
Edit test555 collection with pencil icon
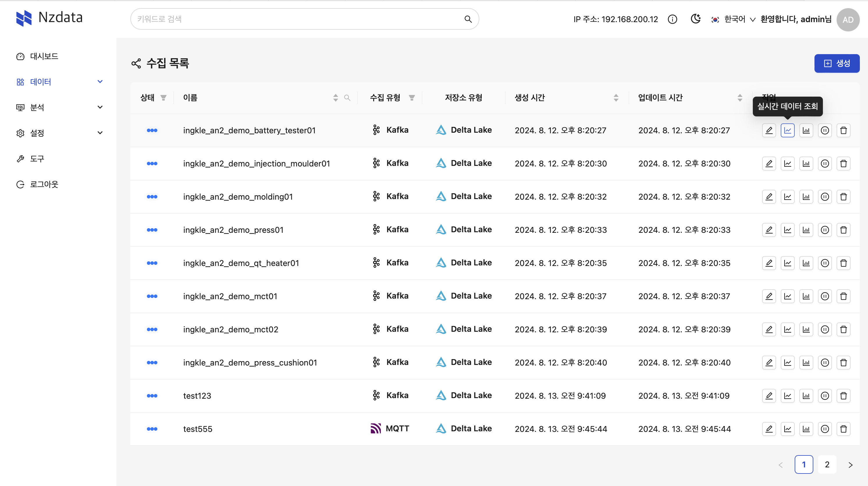click(769, 429)
